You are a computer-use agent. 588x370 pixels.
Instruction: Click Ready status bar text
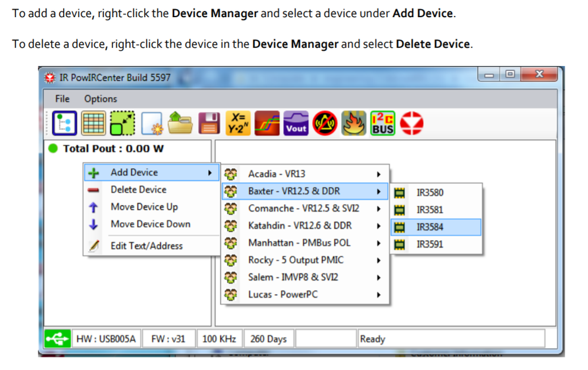coord(373,339)
